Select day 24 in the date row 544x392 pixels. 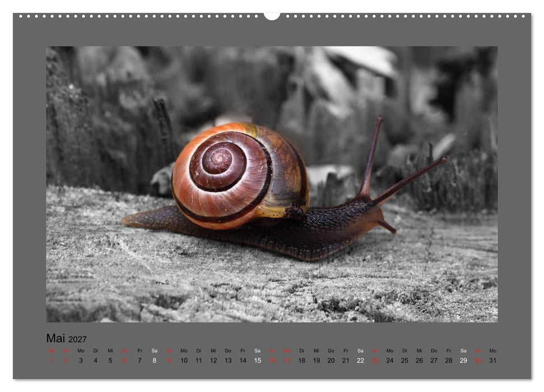pyautogui.click(x=390, y=361)
